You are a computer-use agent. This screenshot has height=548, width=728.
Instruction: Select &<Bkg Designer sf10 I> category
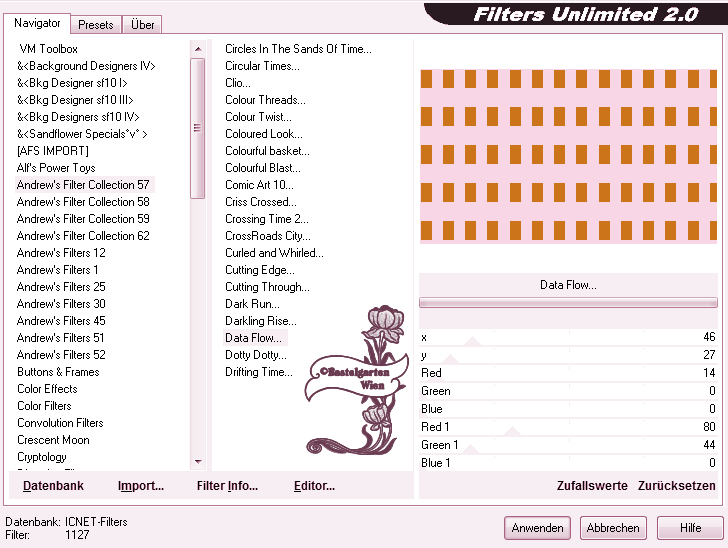coord(72,83)
